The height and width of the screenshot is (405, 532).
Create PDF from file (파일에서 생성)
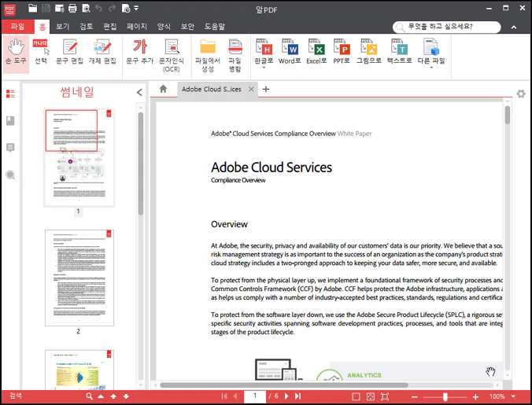coord(208,55)
